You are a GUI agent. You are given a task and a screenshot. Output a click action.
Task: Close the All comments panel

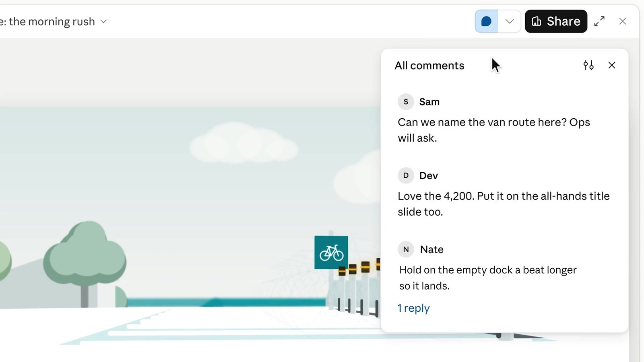612,65
